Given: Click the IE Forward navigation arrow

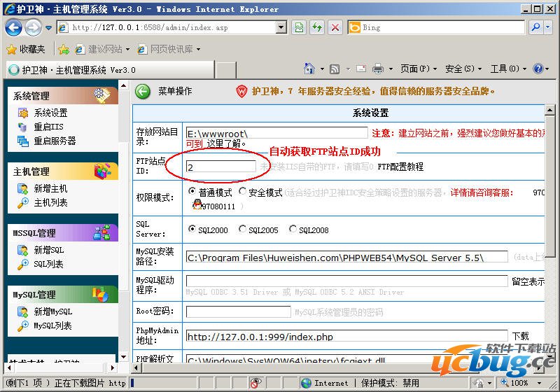Looking at the screenshot, I should click(33, 27).
